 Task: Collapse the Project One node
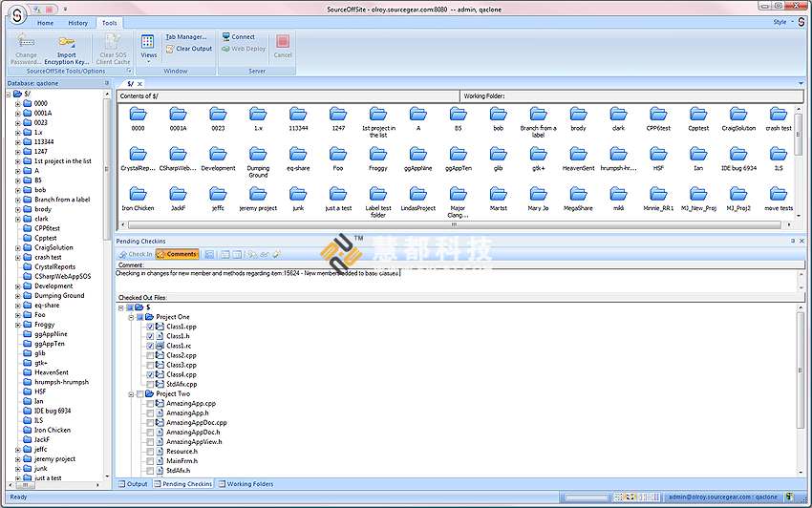click(x=131, y=317)
